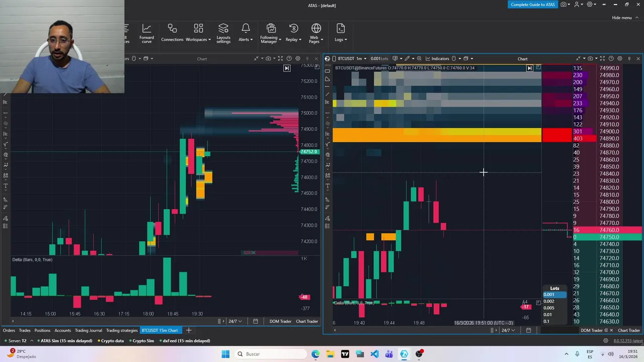Image resolution: width=644 pixels, height=362 pixels.
Task: Toggle fullscreen for the right chart
Action: pos(603,59)
